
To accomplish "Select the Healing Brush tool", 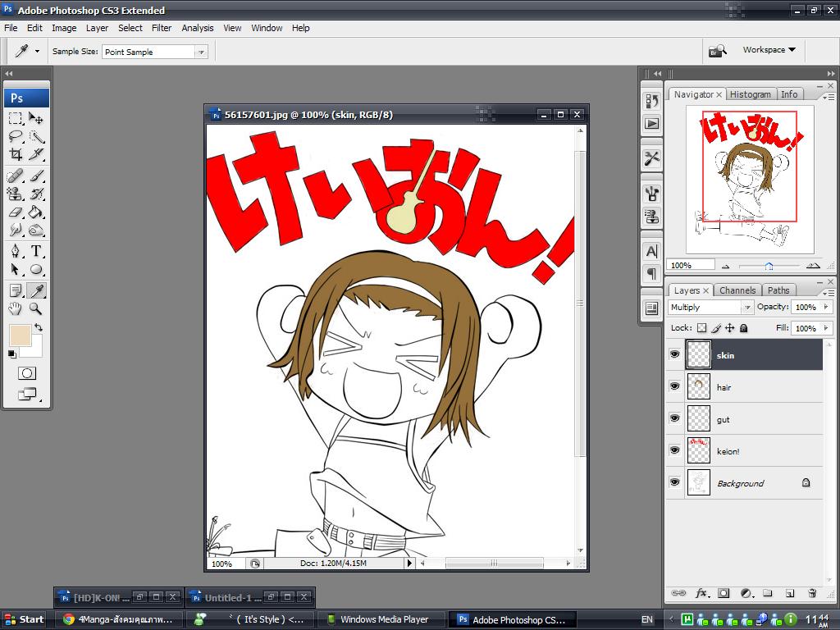I will coord(16,176).
